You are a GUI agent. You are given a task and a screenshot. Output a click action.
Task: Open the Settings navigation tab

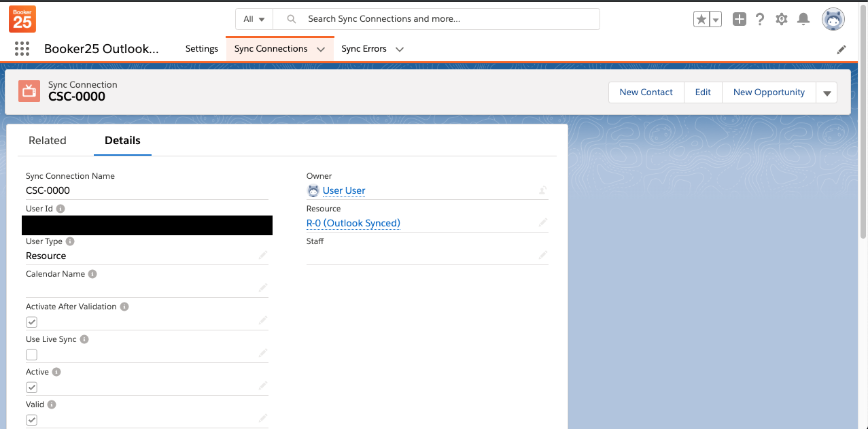(202, 49)
